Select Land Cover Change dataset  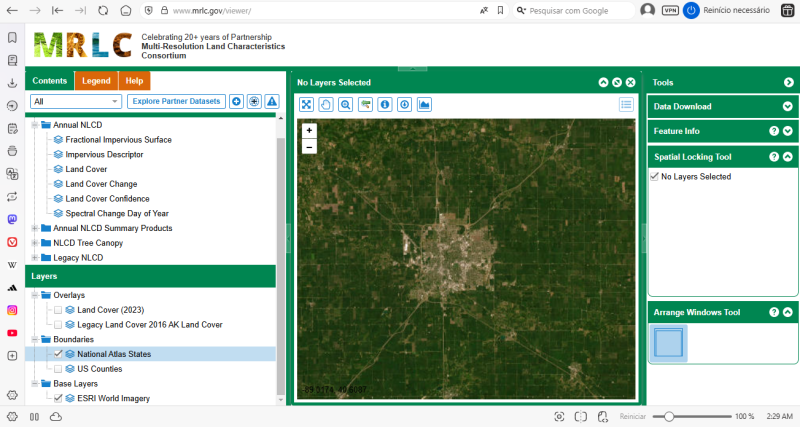[x=101, y=184]
